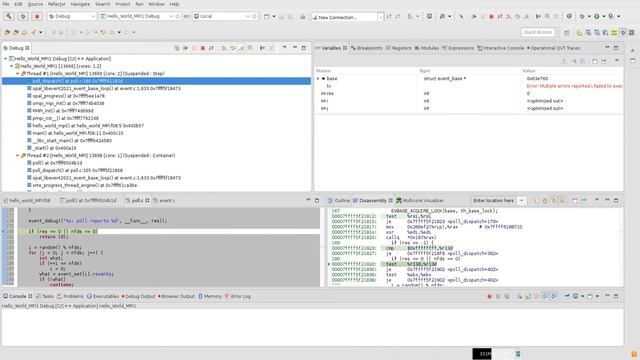The height and width of the screenshot is (360, 640).
Task: Click the garbage collector trash icon in status bar
Action: [x=518, y=354]
